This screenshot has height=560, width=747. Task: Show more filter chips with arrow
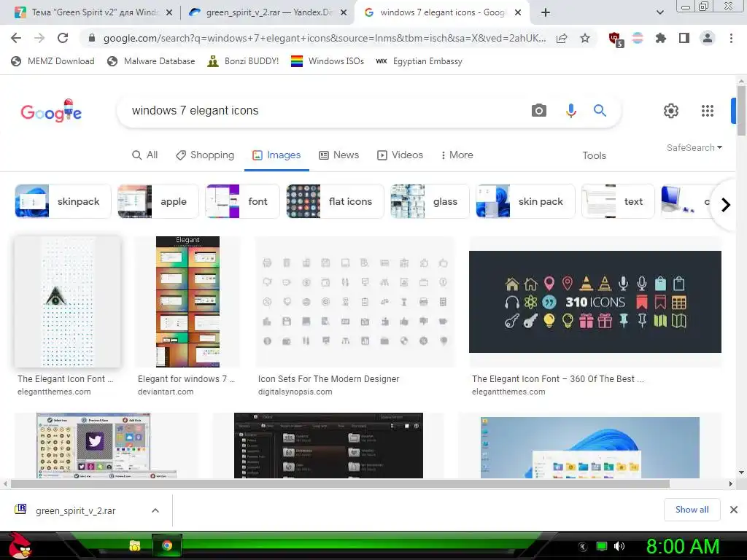726,205
